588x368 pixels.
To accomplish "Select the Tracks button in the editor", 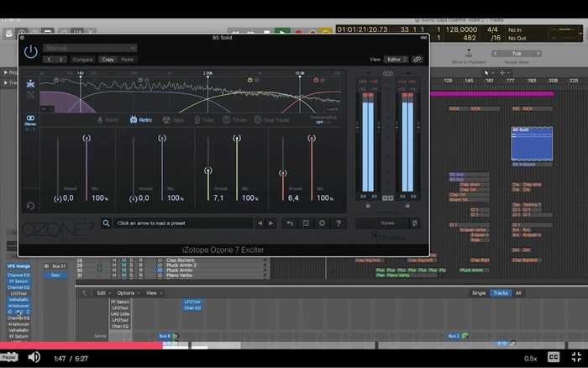I will 501,293.
